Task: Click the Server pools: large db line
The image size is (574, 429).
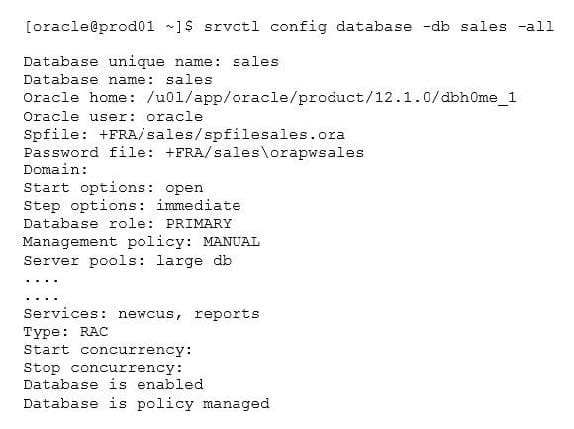Action: pyautogui.click(x=128, y=261)
